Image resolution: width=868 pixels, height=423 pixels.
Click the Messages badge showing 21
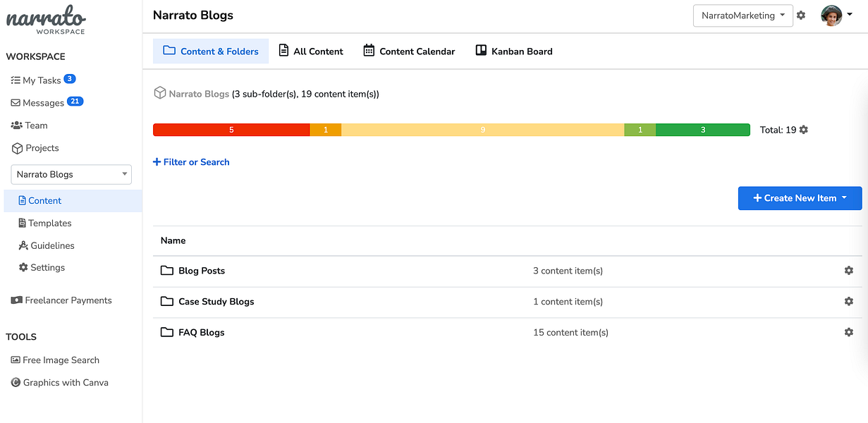(x=75, y=102)
